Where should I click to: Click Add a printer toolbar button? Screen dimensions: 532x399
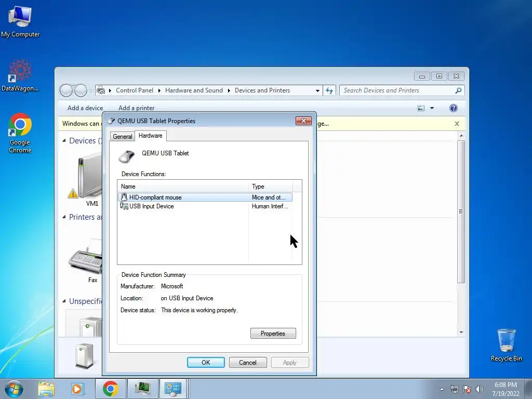pyautogui.click(x=137, y=108)
